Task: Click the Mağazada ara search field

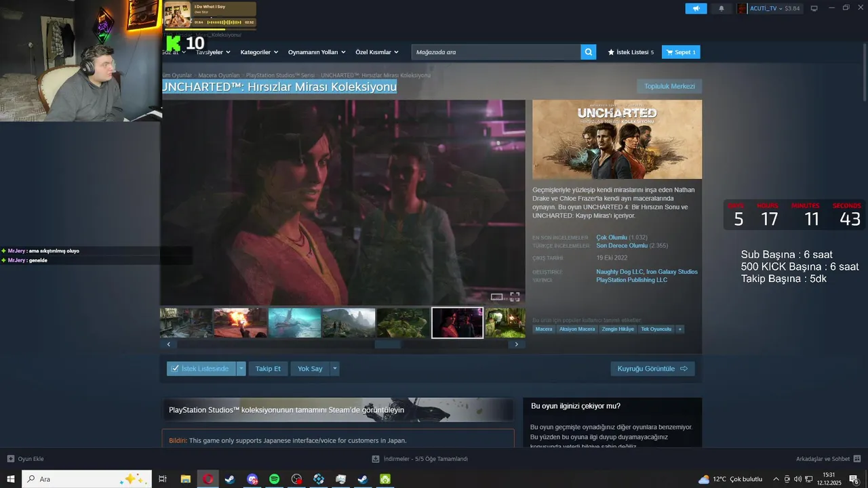Action: pos(496,52)
